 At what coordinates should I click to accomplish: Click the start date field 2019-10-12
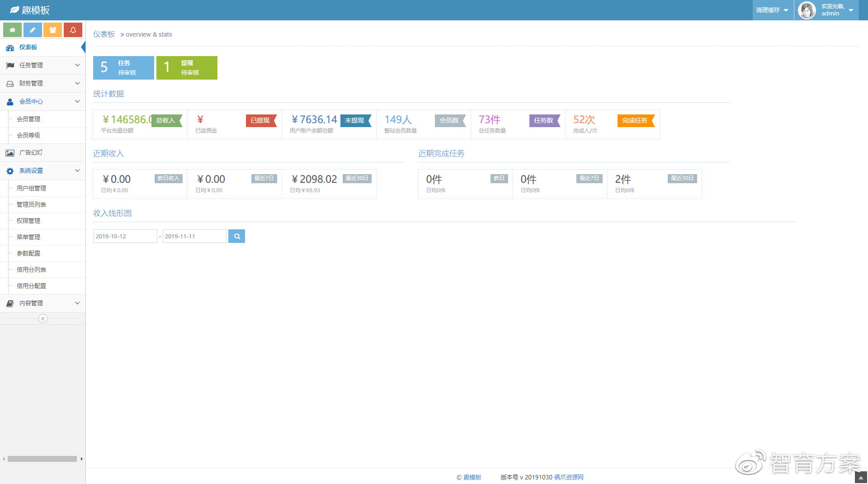125,236
